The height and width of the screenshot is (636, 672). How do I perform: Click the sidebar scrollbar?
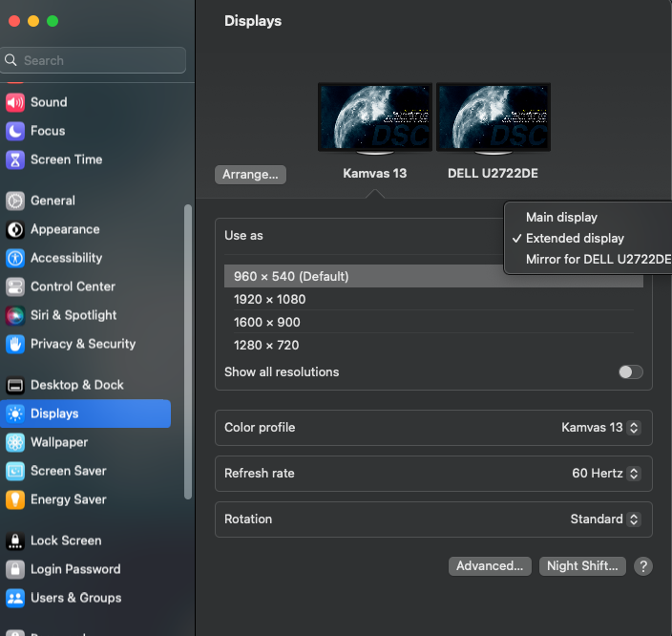pos(188,351)
